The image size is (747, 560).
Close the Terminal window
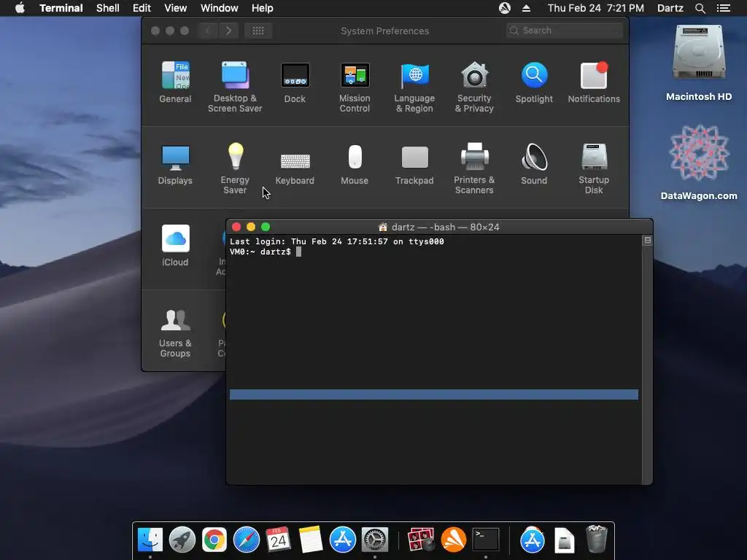[236, 227]
